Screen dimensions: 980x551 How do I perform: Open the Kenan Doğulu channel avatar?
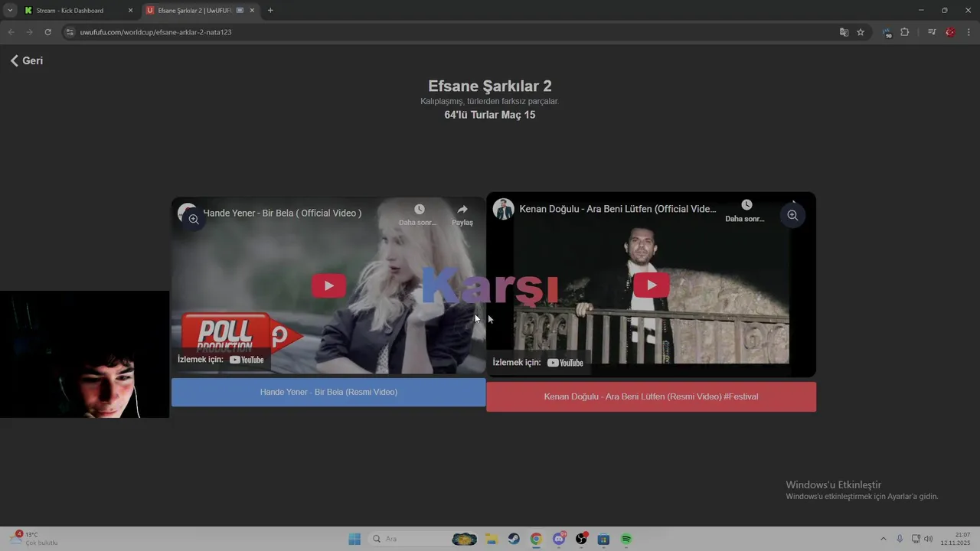504,209
